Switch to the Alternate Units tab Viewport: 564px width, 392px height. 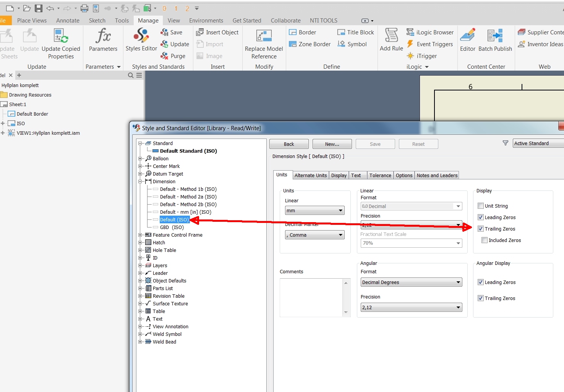[311, 175]
